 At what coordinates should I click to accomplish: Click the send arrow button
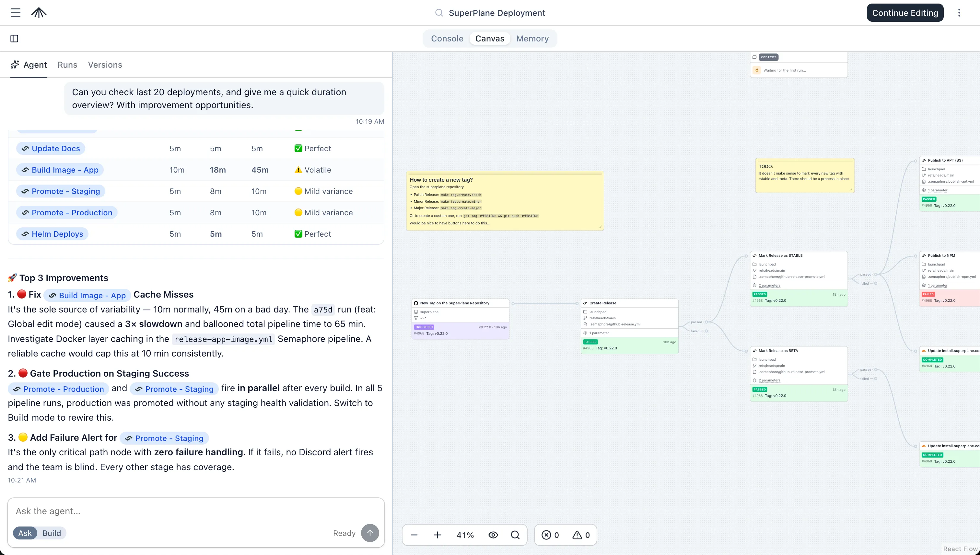pos(370,533)
